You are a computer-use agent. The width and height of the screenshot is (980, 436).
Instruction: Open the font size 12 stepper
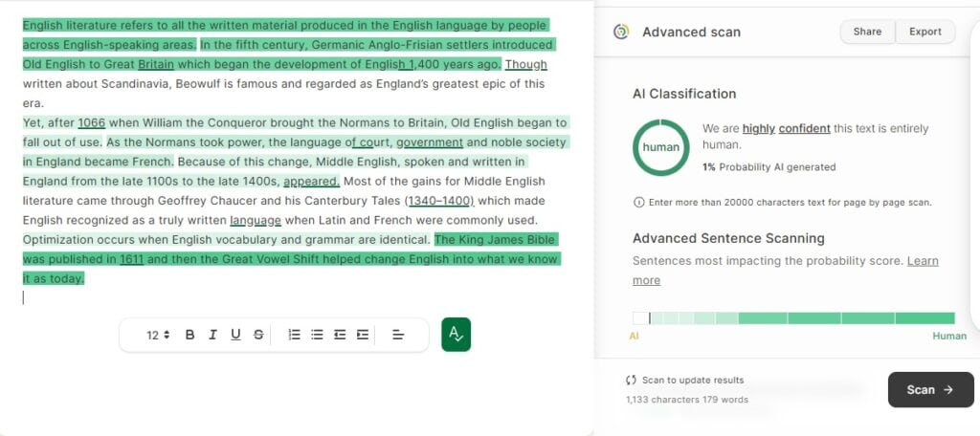point(158,336)
